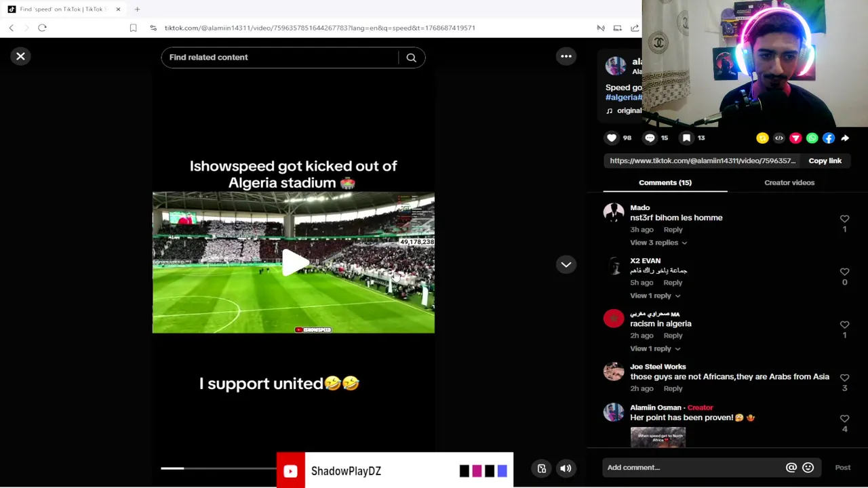
Task: Click the yellow repost icon
Action: (x=762, y=138)
